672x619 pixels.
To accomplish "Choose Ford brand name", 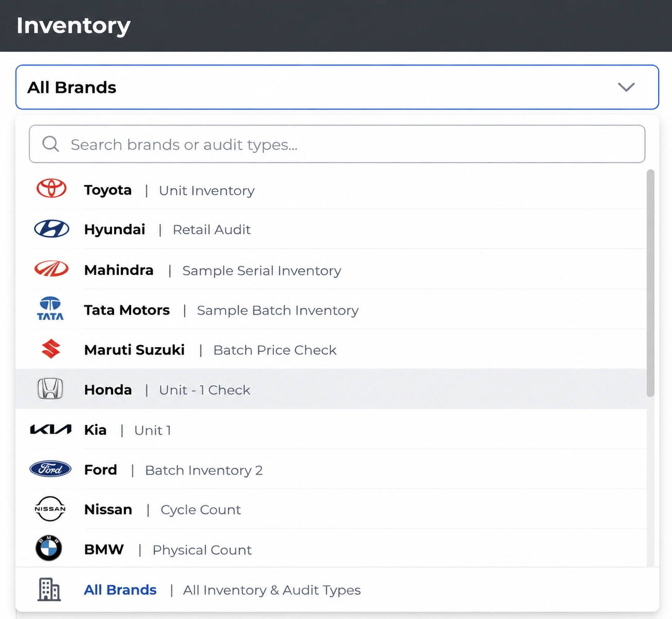I will [x=101, y=469].
